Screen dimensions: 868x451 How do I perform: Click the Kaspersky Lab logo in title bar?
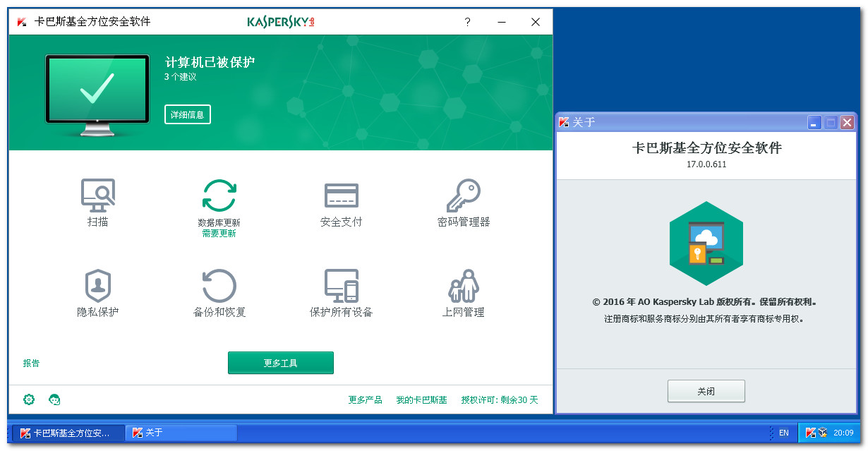[x=281, y=22]
